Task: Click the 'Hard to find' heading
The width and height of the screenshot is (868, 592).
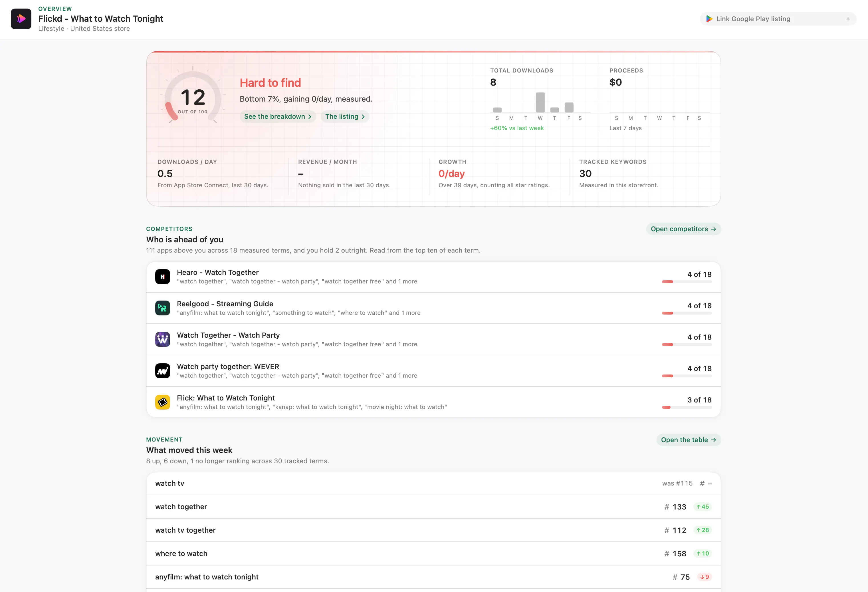Action: [270, 82]
